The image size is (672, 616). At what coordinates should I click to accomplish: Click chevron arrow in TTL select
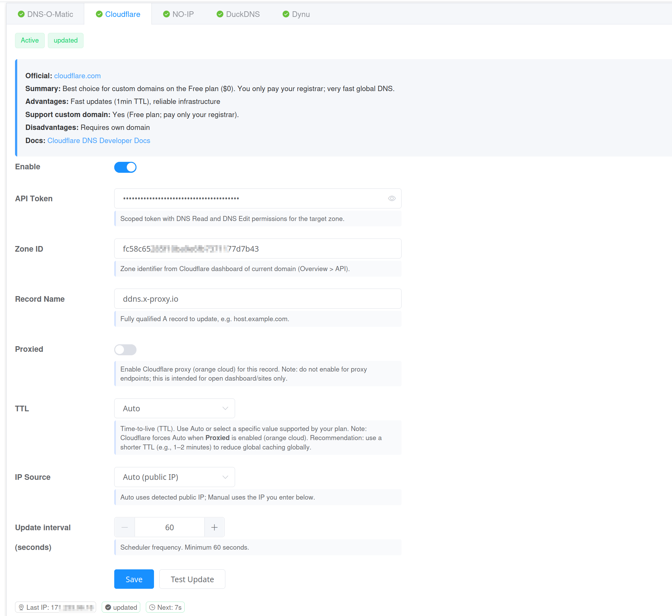pos(225,408)
